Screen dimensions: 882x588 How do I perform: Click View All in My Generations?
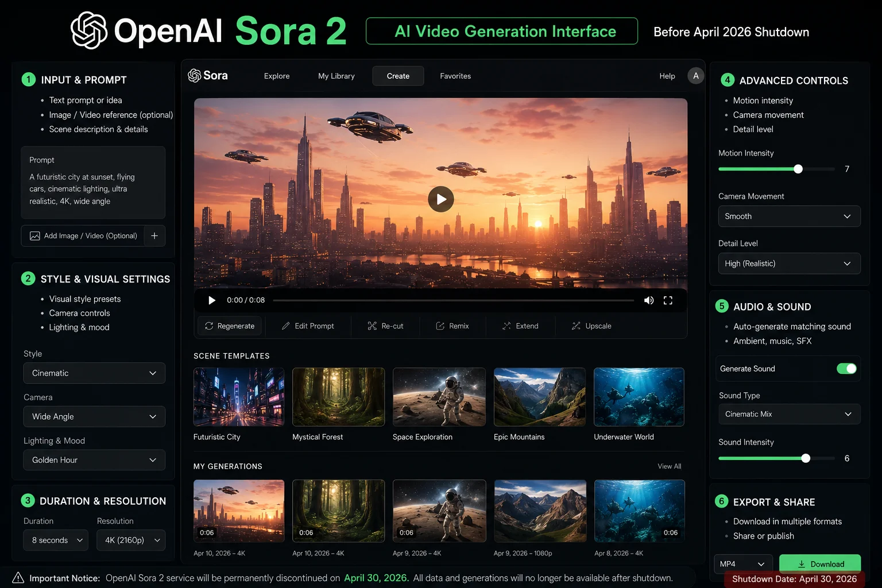[670, 466]
